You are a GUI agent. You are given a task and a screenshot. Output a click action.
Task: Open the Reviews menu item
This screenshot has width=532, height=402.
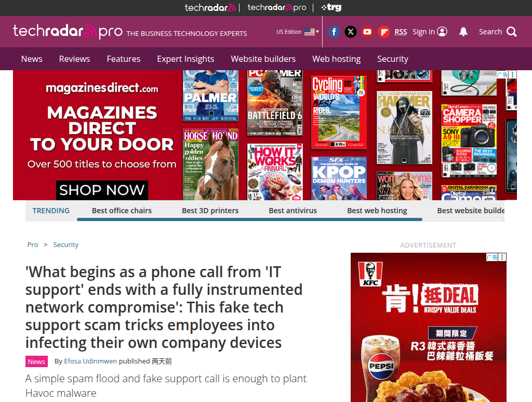74,59
